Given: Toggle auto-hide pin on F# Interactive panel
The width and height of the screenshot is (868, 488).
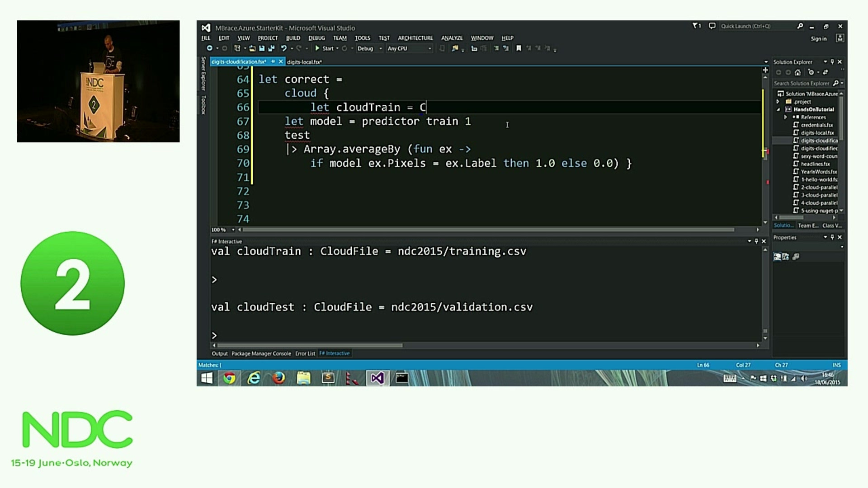Looking at the screenshot, I should [x=756, y=241].
